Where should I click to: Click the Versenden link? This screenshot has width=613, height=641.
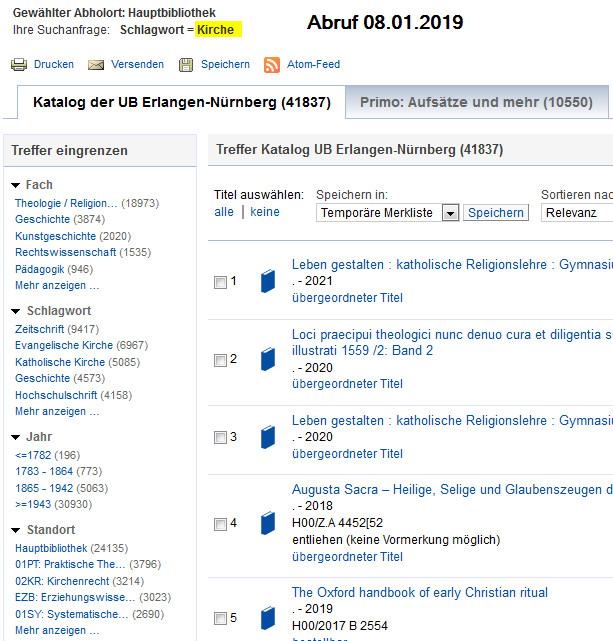point(137,64)
